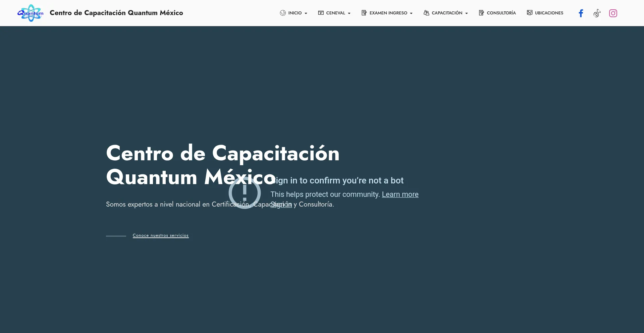Screen dimensions: 644x333
Task: Click the CONSULTORÍA document icon
Action: [x=481, y=13]
